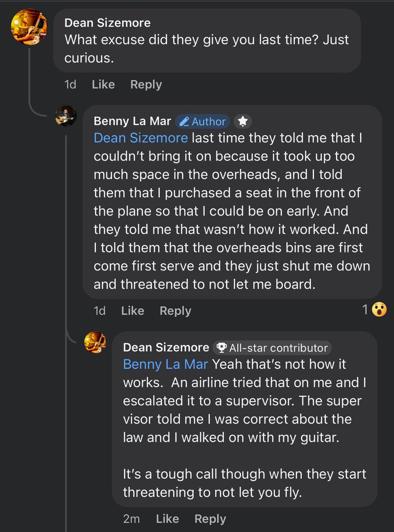This screenshot has width=394, height=532.
Task: Open Dean Sizemore's avatar on the reply comment
Action: [x=95, y=343]
